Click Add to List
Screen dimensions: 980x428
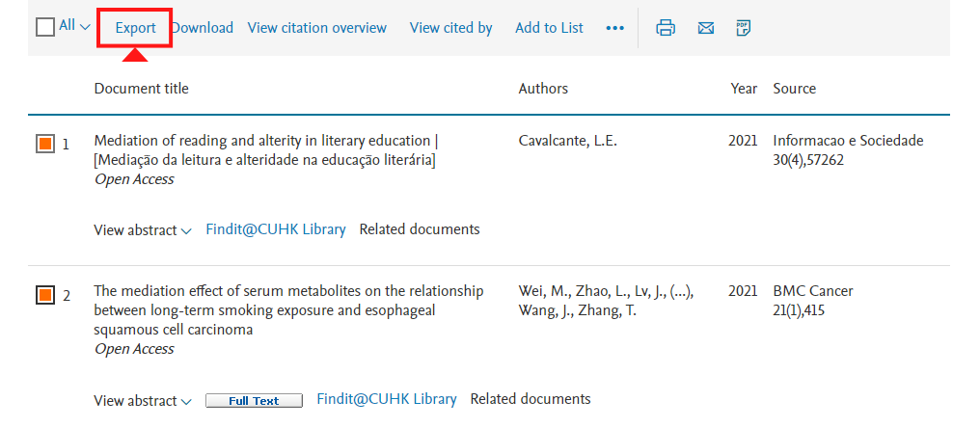click(x=550, y=28)
